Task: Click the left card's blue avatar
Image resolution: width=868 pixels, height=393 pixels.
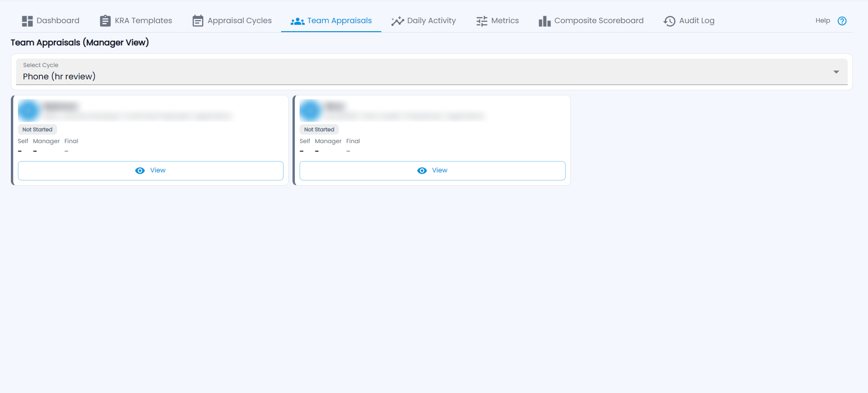Action: 28,110
